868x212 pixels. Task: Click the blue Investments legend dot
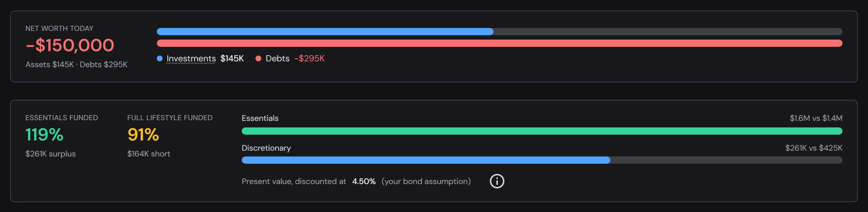(x=160, y=58)
